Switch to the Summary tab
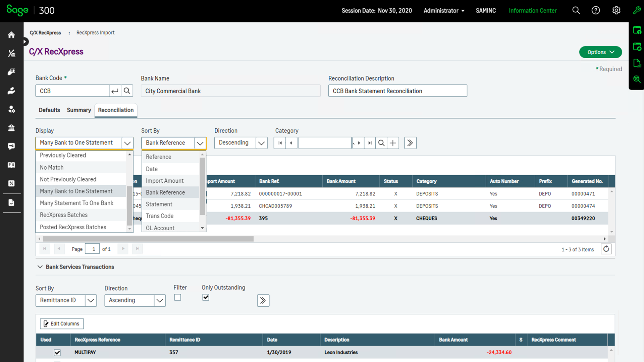 79,110
